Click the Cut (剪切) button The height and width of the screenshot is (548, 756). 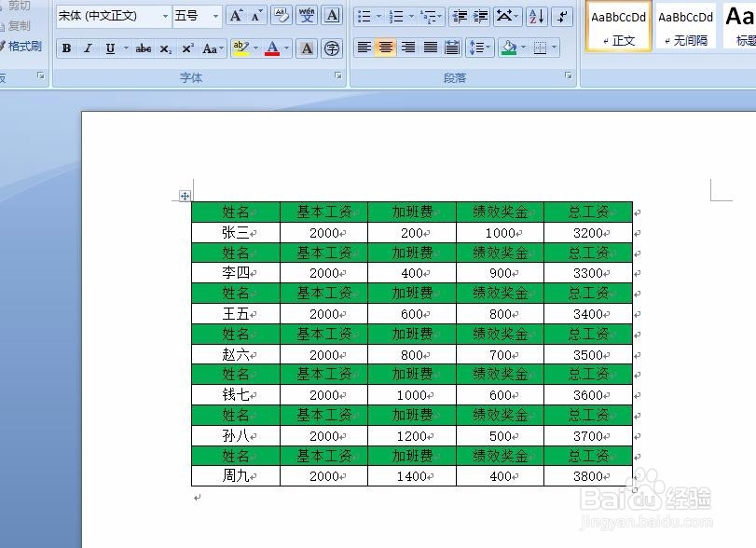[16, 6]
